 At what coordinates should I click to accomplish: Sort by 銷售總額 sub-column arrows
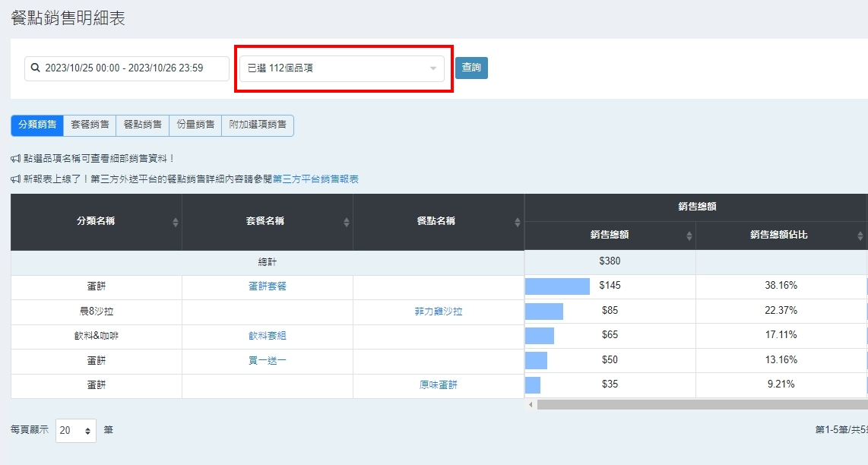(689, 236)
